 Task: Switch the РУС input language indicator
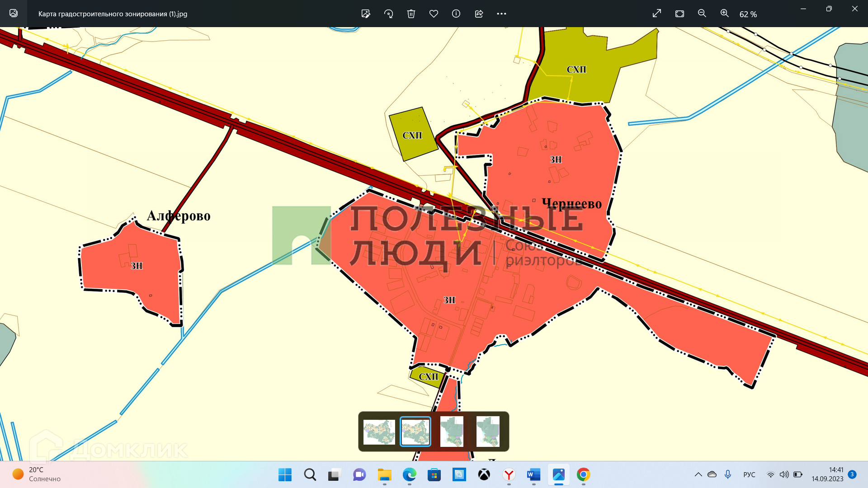tap(749, 474)
